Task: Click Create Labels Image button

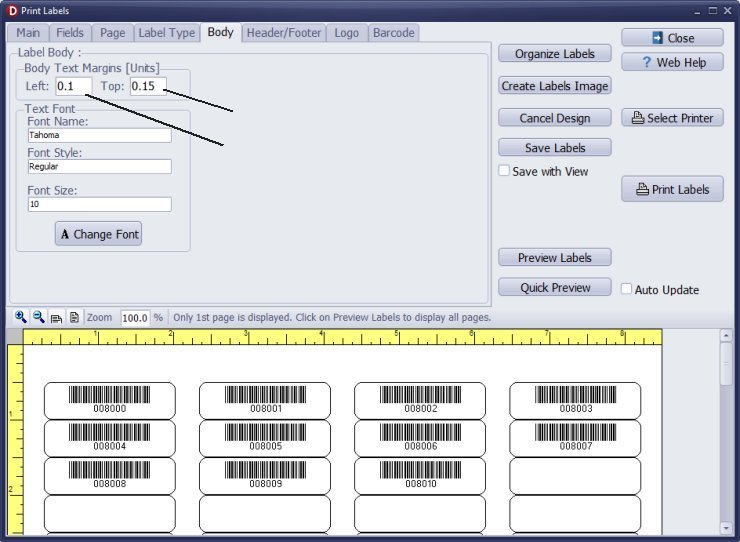Action: (554, 86)
